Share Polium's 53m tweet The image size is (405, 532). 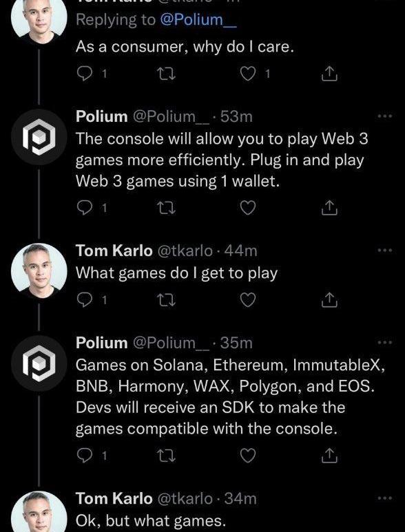[329, 208]
